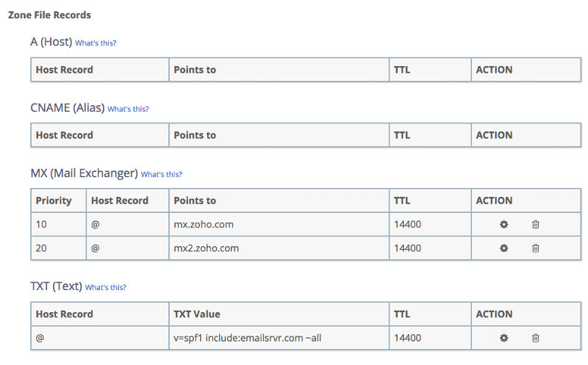Remove the mx2.zoho.com record using trash icon
588x365 pixels.
[x=536, y=248]
